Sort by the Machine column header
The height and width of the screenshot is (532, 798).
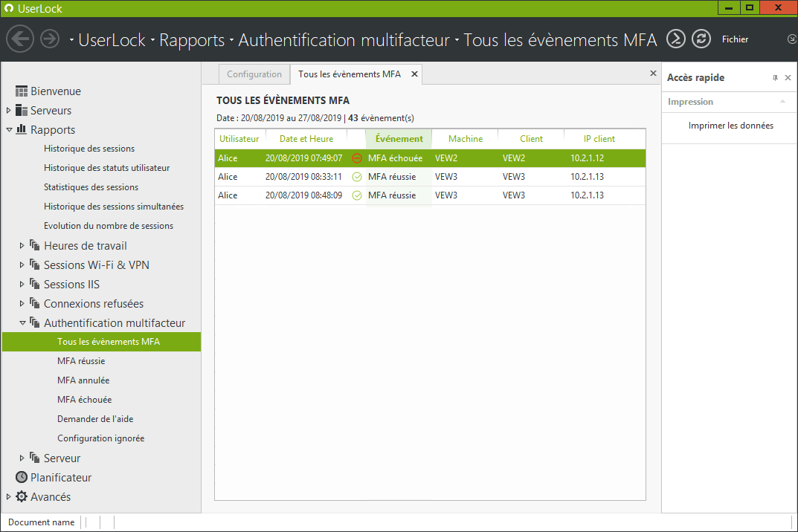coord(465,139)
